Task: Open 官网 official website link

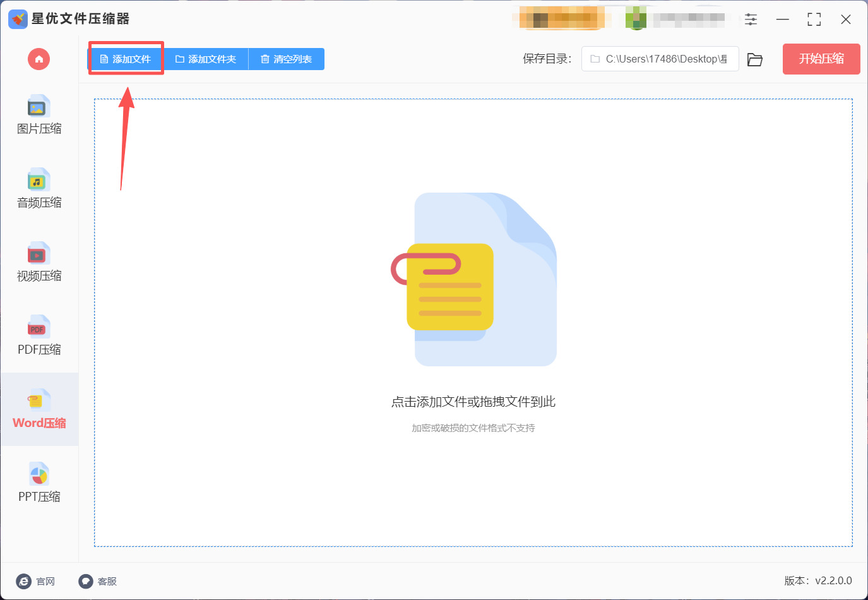Action: 36,581
